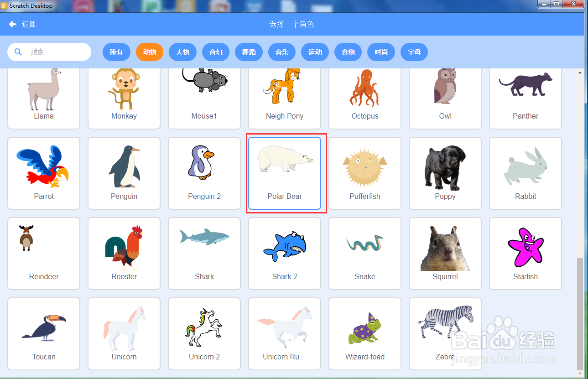
Task: Pick the Unicorn Running sprite
Action: [285, 334]
